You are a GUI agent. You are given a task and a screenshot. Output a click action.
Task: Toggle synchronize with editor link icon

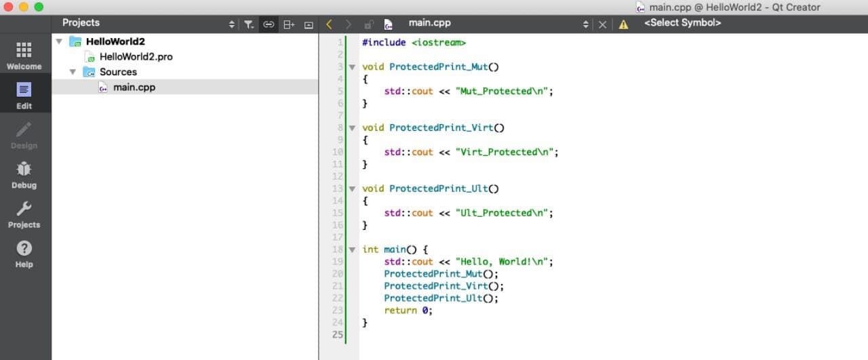[x=269, y=24]
